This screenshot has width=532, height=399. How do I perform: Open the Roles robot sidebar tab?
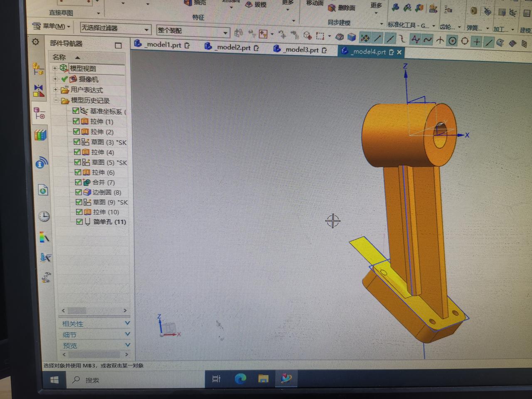pyautogui.click(x=46, y=277)
